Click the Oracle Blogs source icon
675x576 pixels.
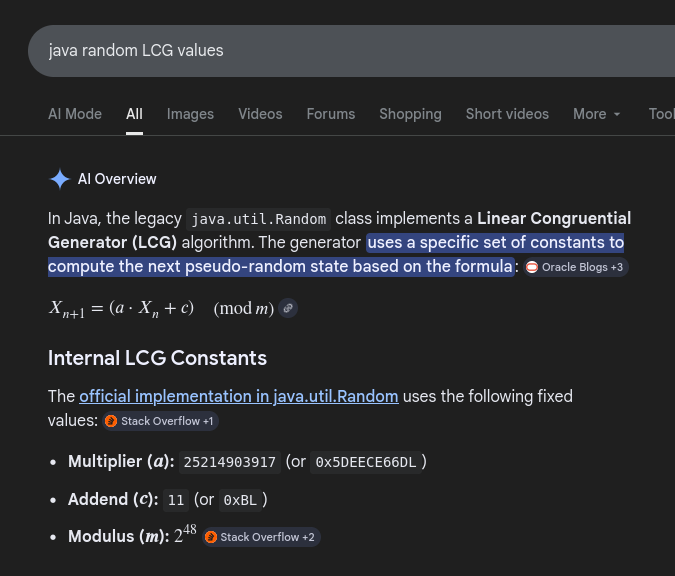coord(532,267)
